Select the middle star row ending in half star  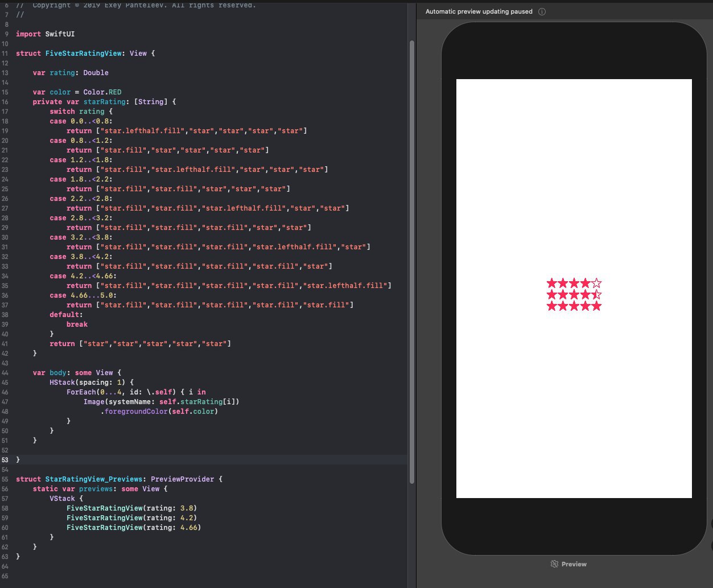[574, 294]
